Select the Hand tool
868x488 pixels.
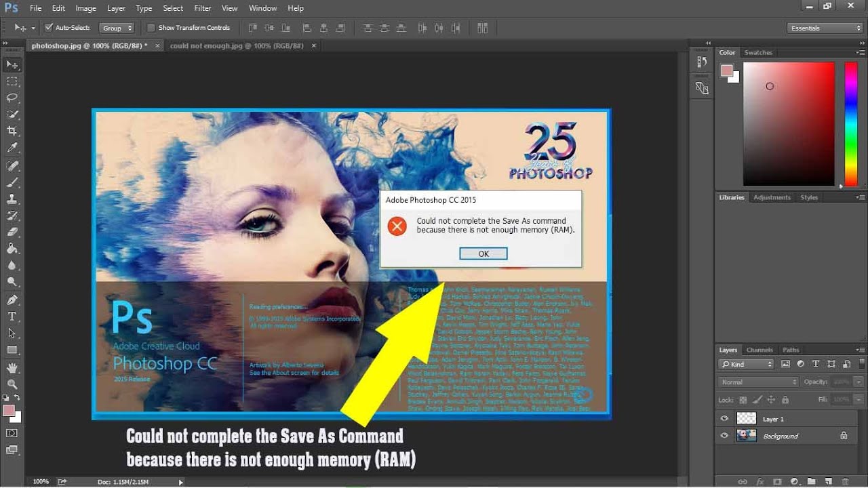(12, 368)
